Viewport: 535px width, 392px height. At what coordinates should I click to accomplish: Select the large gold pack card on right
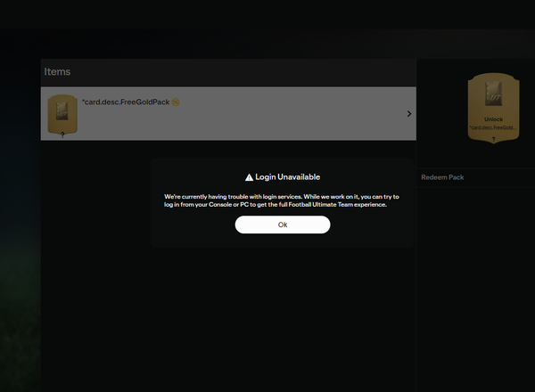493,102
